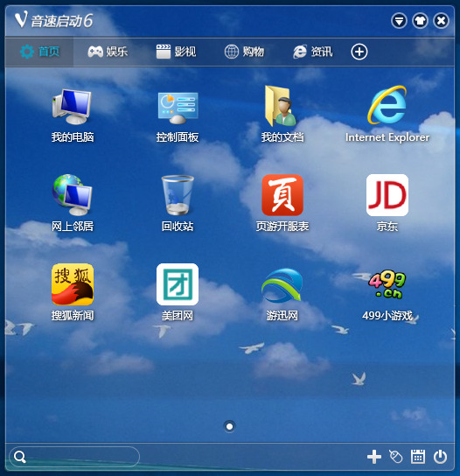Screen dimensions: 460x476
Task: Click the search input field
Action: click(x=74, y=457)
